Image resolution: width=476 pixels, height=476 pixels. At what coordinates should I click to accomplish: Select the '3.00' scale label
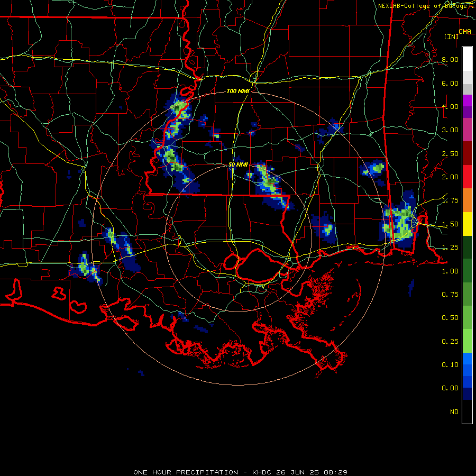click(450, 130)
